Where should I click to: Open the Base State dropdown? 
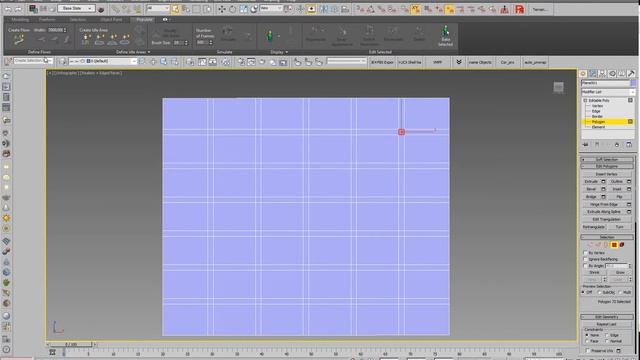click(x=76, y=8)
